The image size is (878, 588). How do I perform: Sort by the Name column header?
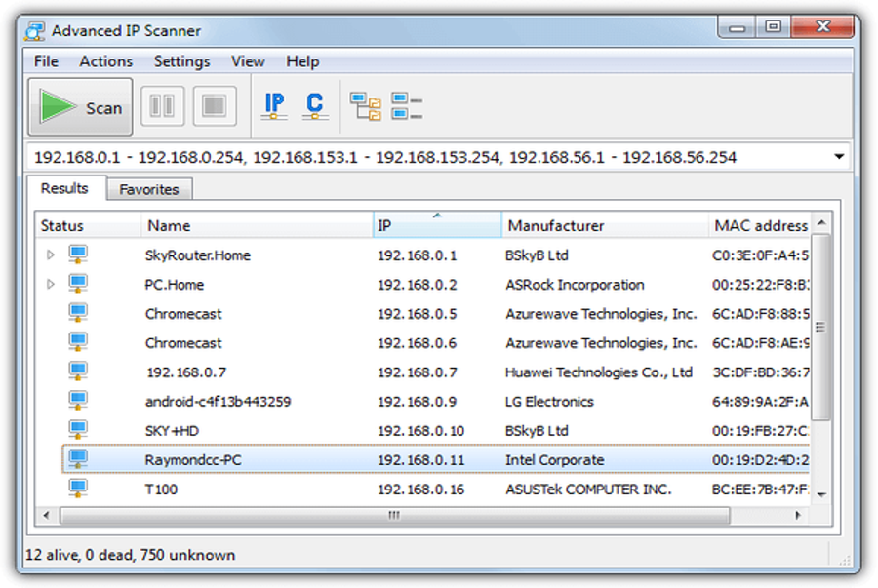257,225
